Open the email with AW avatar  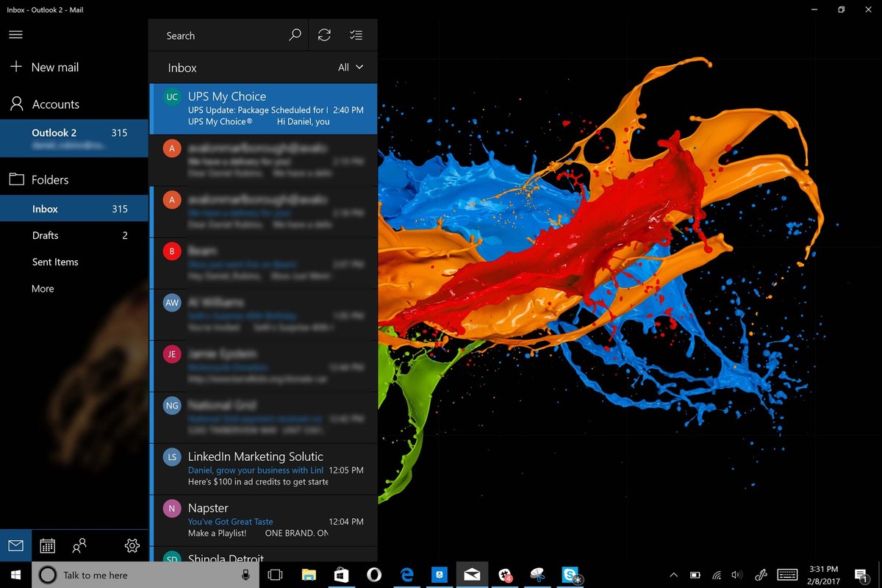point(263,315)
